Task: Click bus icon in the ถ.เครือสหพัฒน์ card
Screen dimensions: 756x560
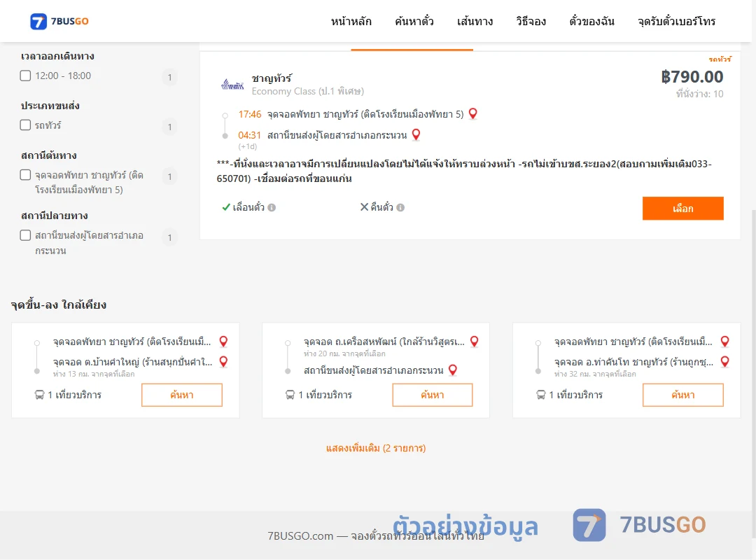Action: click(290, 395)
